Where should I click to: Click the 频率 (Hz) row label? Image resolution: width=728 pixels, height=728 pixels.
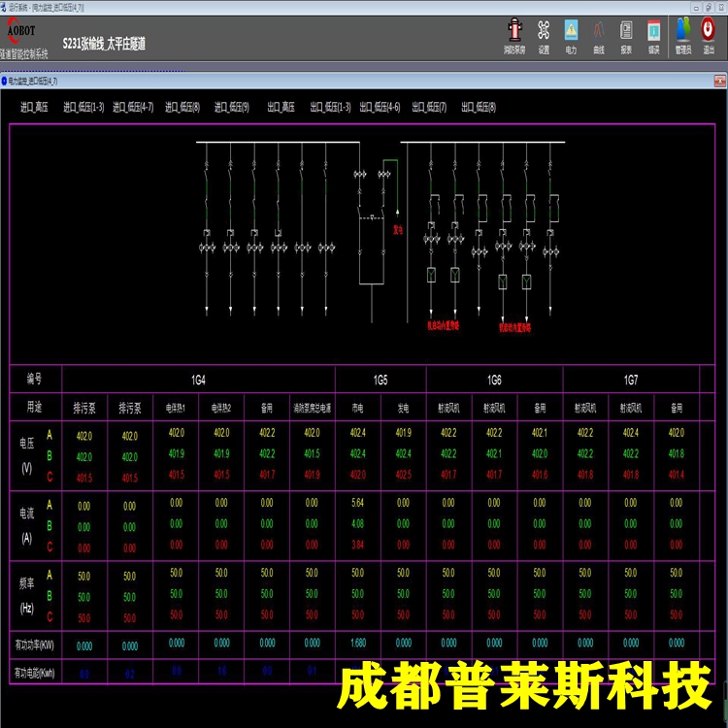click(x=27, y=596)
